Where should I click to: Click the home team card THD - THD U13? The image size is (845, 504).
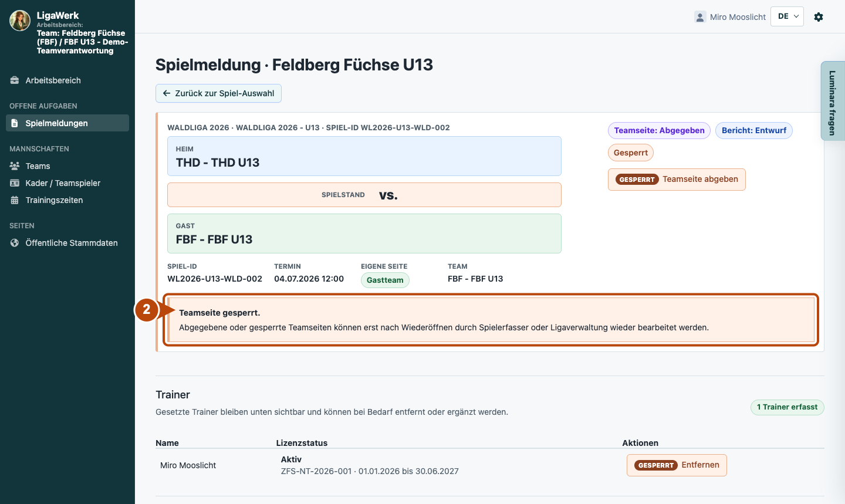[x=364, y=156]
